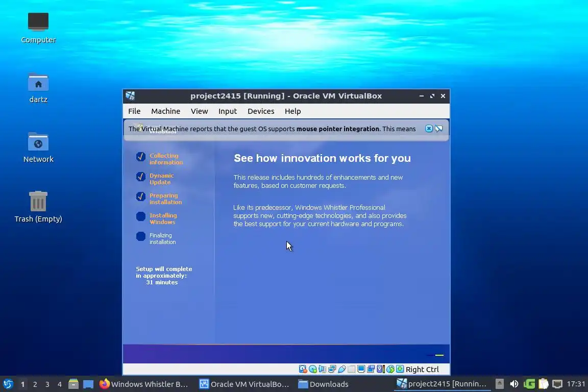Viewport: 588px width, 392px height.
Task: Switch to Oracle VM VirtualBox Manager window
Action: (x=244, y=384)
